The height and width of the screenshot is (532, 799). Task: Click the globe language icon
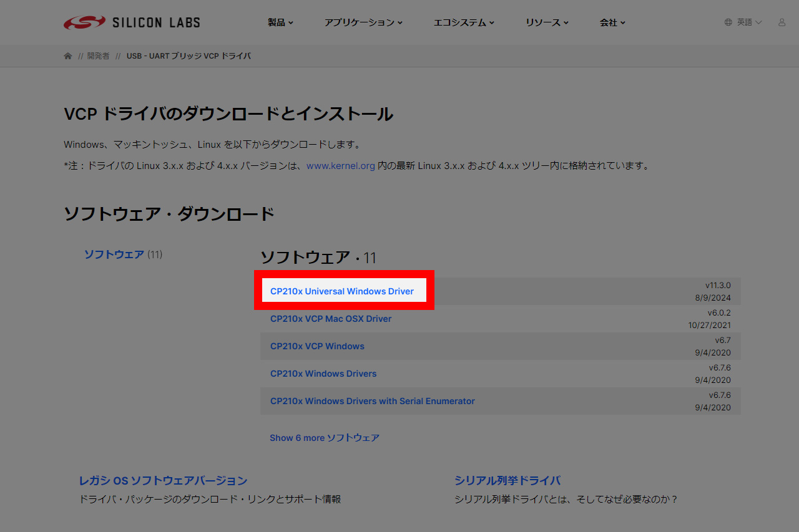pyautogui.click(x=728, y=22)
